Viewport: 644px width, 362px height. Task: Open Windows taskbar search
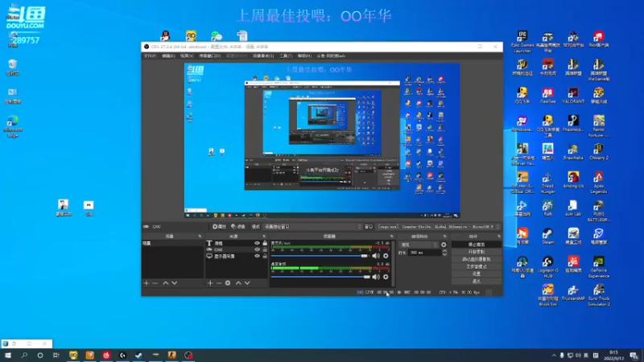(24, 355)
